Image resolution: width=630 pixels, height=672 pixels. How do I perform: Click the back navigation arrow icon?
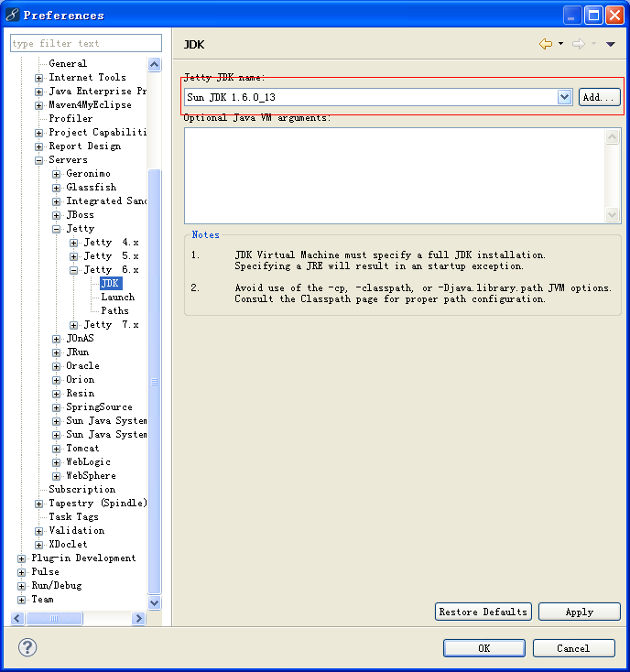pos(545,44)
